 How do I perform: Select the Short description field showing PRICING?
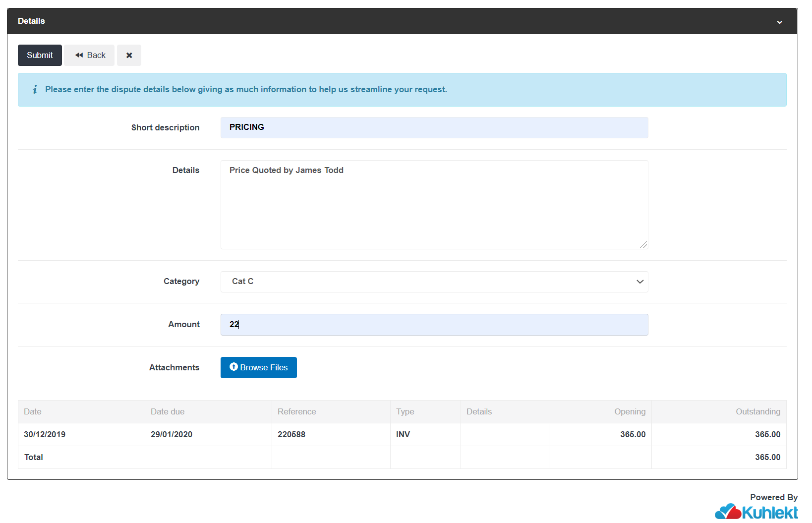[x=434, y=127]
